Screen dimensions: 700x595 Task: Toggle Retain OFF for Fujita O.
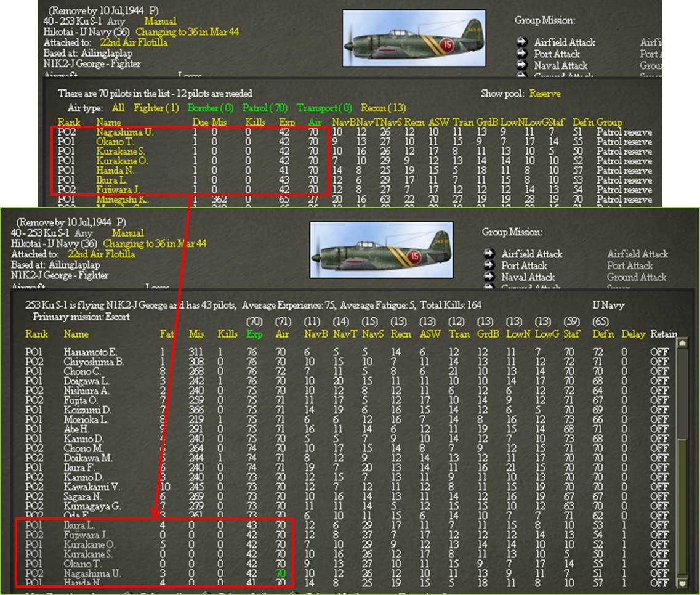point(659,400)
